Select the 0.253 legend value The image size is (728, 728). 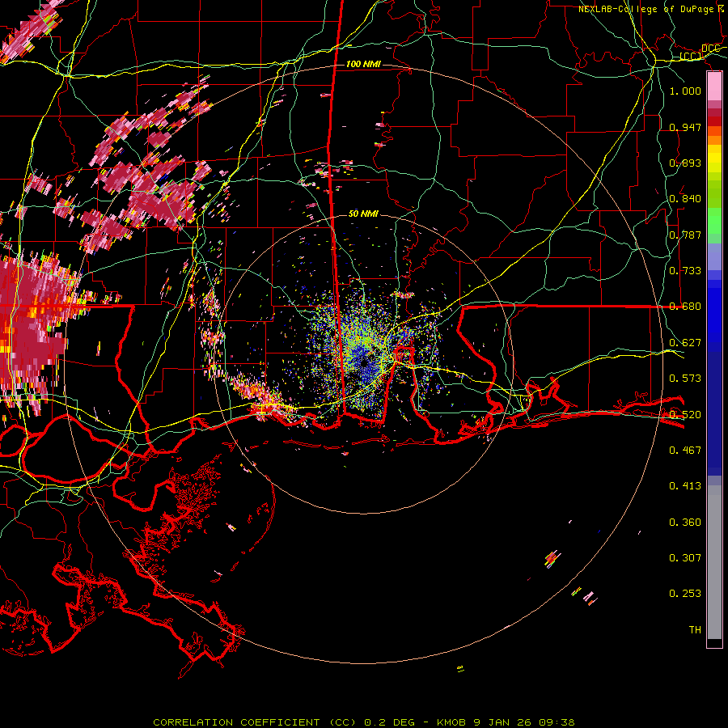(x=685, y=594)
